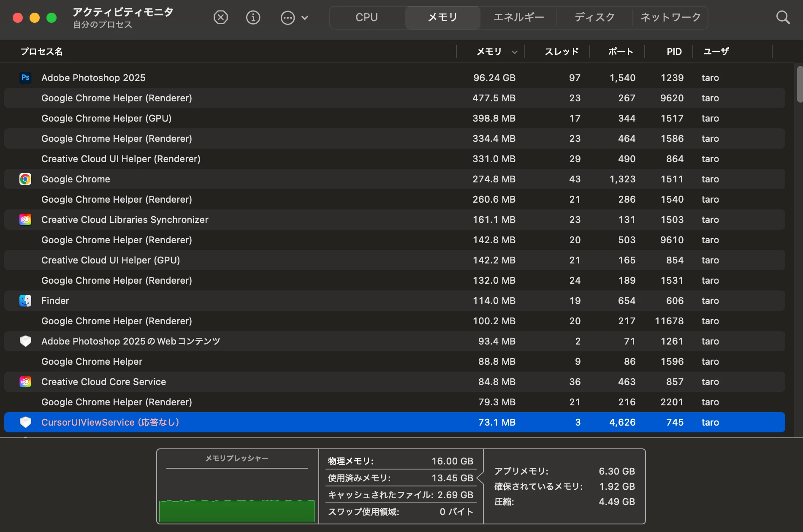Click the アクティビティモニタ window title
This screenshot has height=532, width=803.
[123, 12]
